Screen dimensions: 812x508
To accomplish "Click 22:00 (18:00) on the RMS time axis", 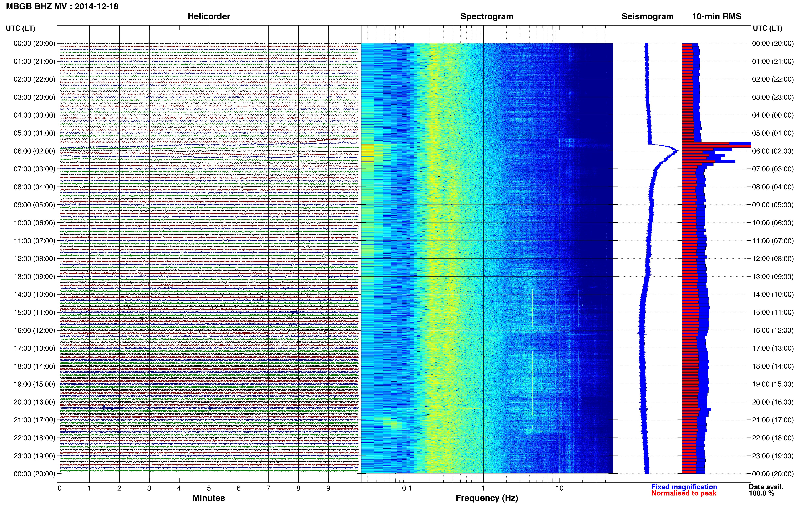I will pyautogui.click(x=773, y=438).
